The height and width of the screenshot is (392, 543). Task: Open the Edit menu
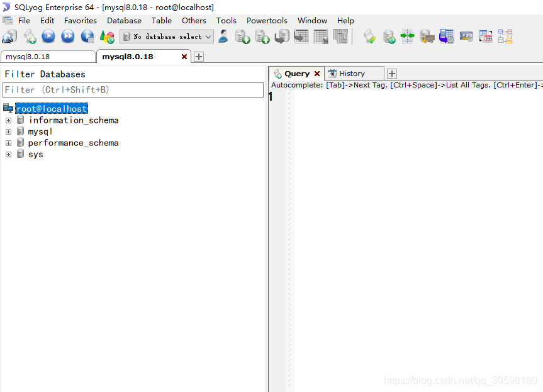pos(47,21)
